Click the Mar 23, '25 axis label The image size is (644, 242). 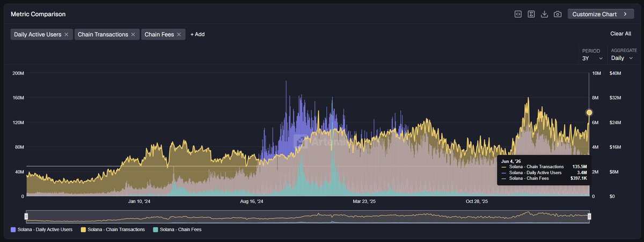(364, 202)
